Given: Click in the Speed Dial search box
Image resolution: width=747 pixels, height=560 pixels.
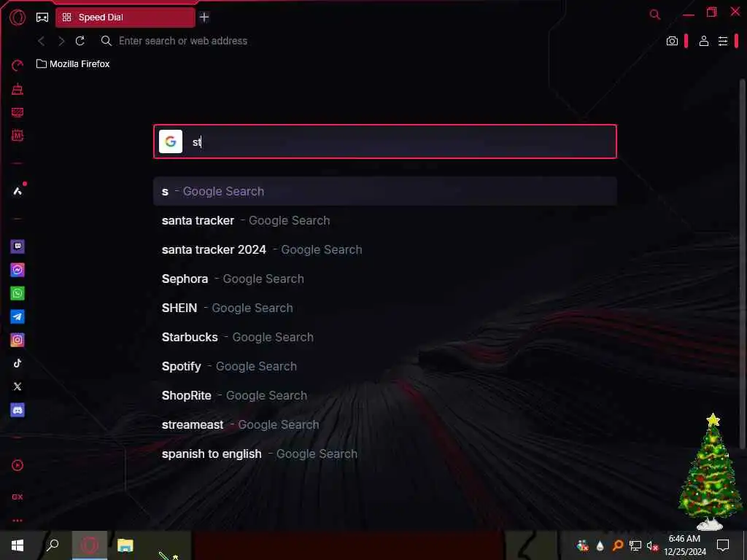Looking at the screenshot, I should (x=385, y=141).
